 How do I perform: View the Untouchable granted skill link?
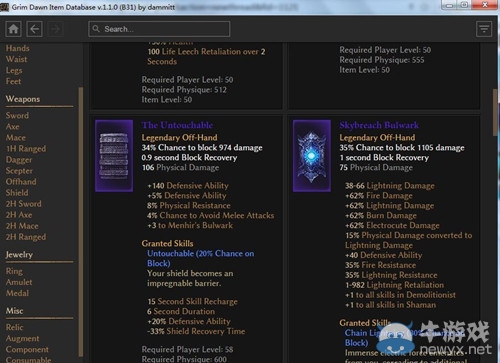(x=200, y=258)
